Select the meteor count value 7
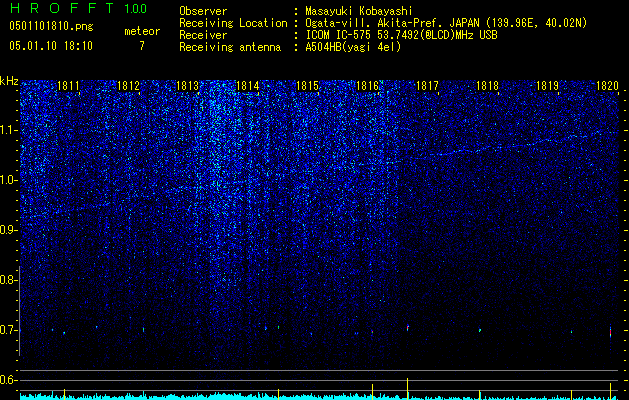The width and height of the screenshot is (629, 400). click(142, 46)
